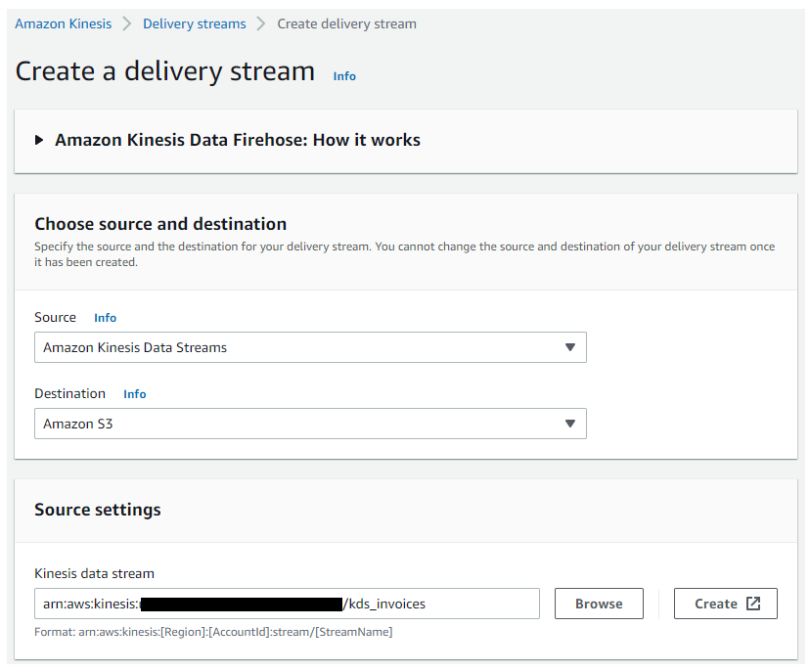
Task: Click the Format hint text below ARN field
Action: click(x=213, y=632)
